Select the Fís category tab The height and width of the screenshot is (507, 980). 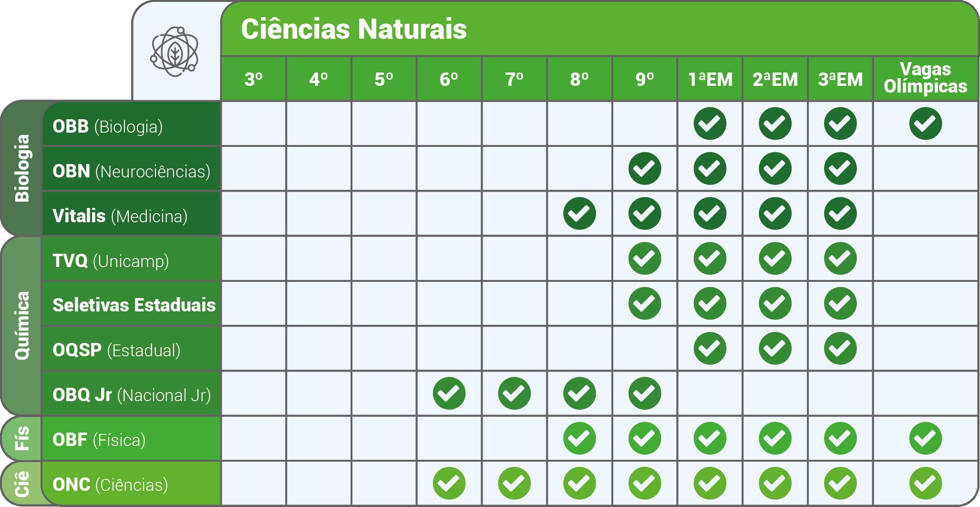[x=21, y=438]
